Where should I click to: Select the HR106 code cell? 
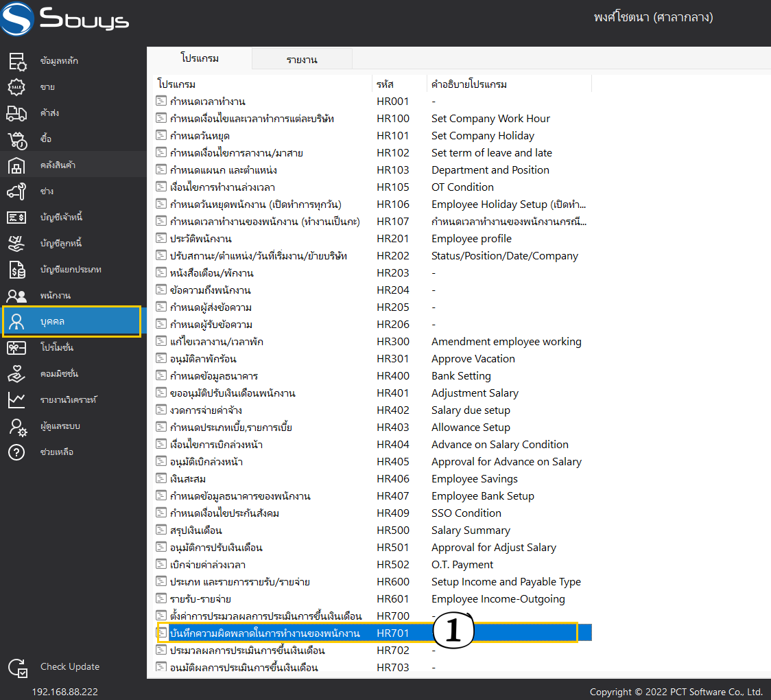pyautogui.click(x=393, y=204)
